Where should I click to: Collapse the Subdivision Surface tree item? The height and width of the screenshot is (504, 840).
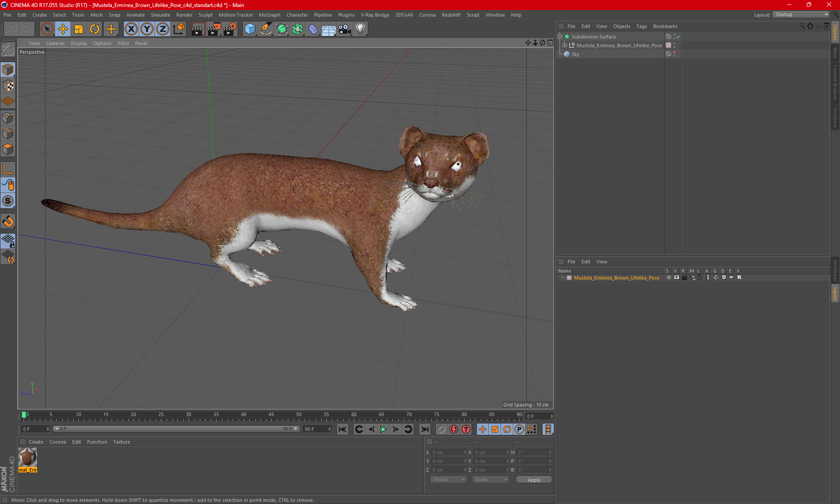(560, 37)
